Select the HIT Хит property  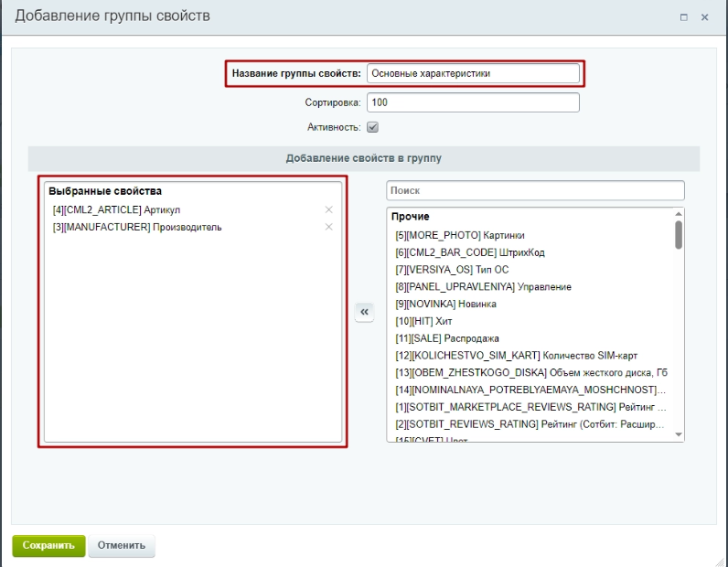point(424,322)
